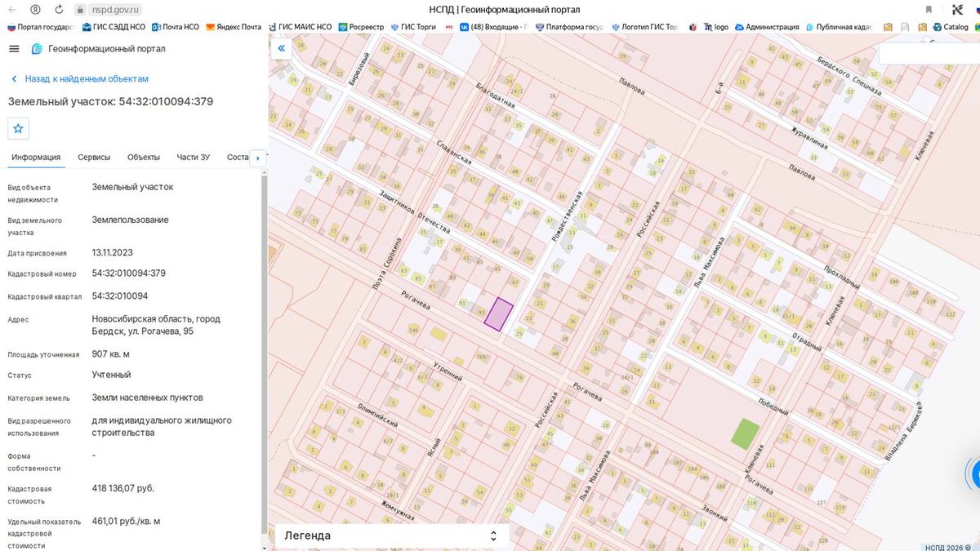Click the area value '907 кв. м'
Screen dimensions: 980x551
[x=111, y=354]
